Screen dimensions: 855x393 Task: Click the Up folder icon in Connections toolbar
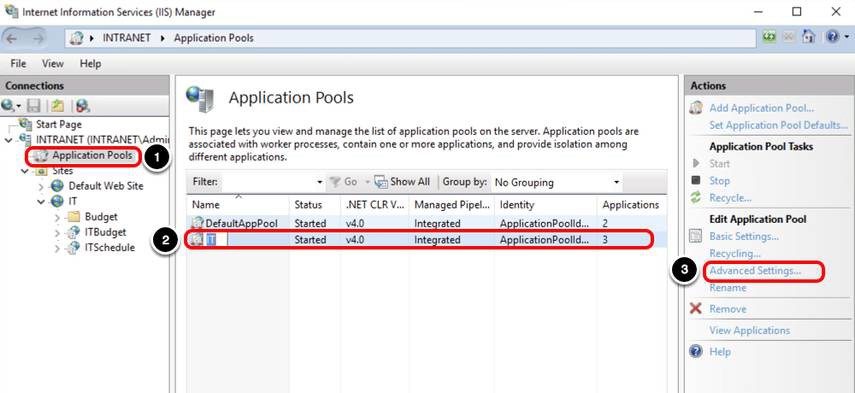[x=58, y=105]
